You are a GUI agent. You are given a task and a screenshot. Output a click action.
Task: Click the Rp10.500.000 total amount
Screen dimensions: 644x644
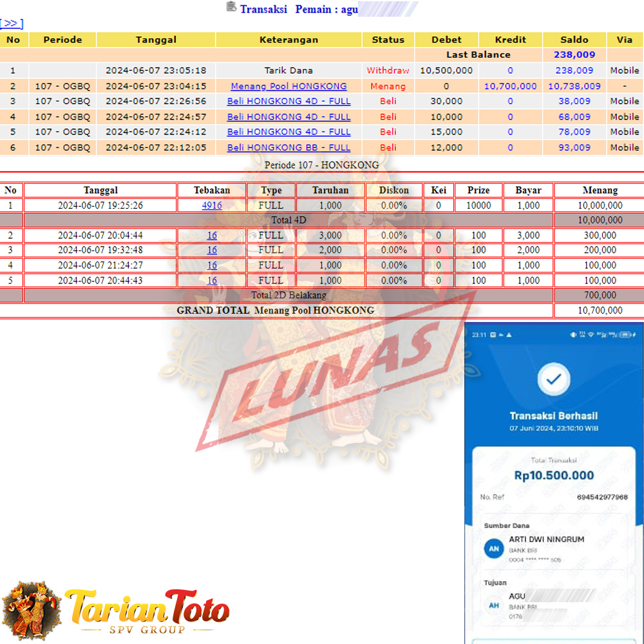554,475
